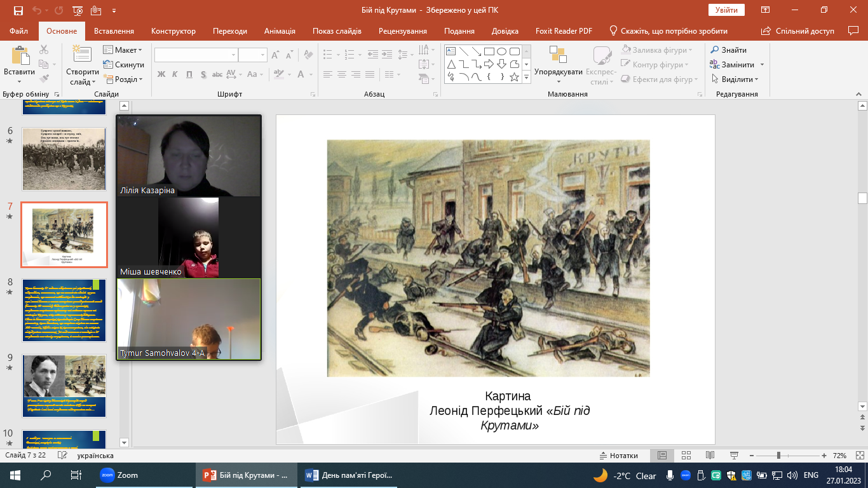Open Виділити select dropdown

tap(734, 79)
